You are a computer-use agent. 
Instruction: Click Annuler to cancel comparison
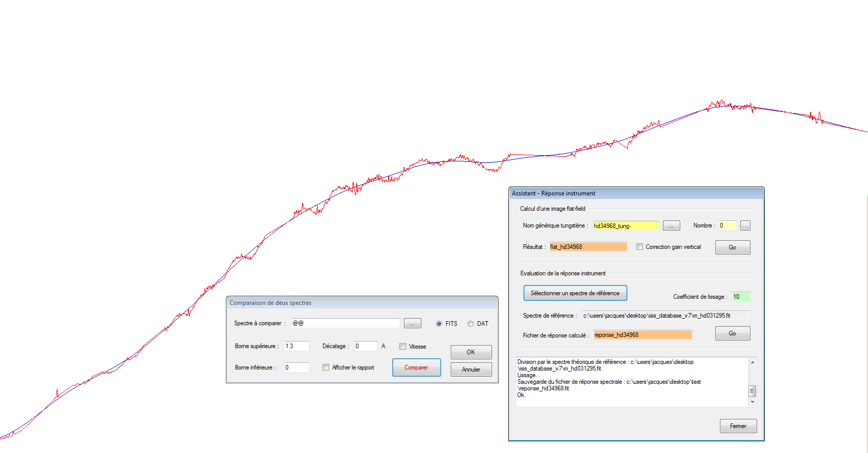pos(471,370)
